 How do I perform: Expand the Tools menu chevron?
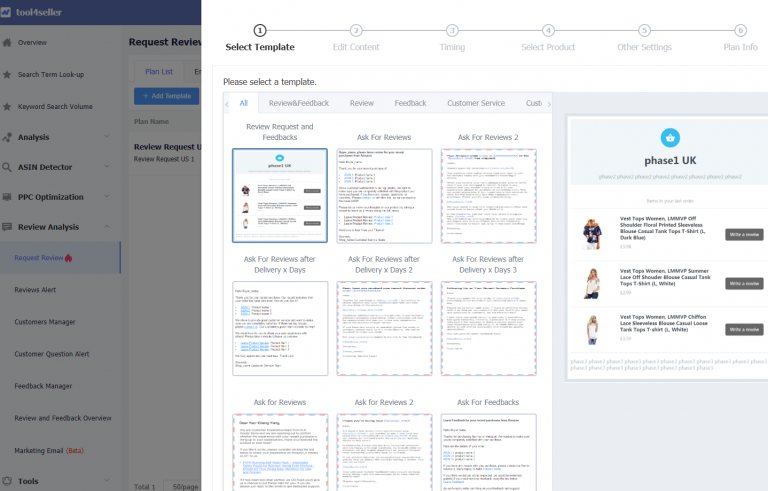[107, 480]
